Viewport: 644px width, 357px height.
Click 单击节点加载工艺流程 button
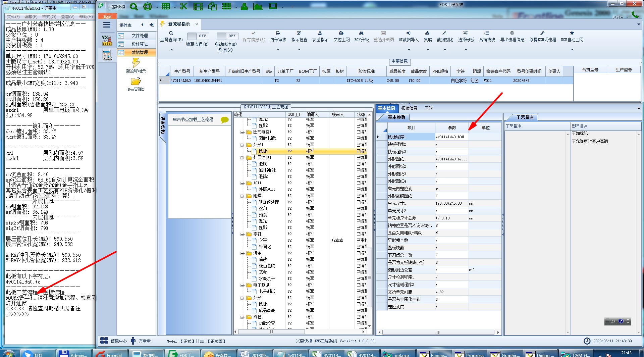click(199, 119)
